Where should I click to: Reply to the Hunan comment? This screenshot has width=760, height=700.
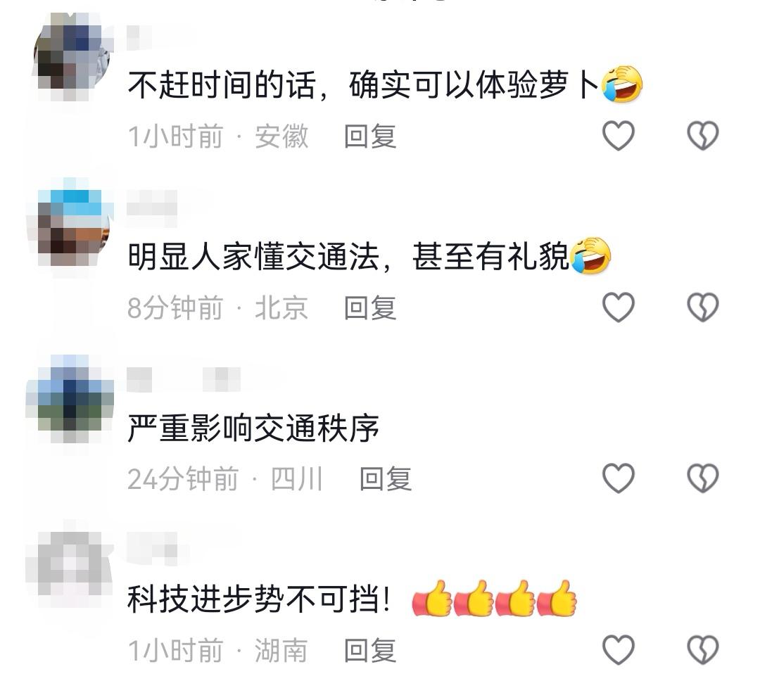[x=370, y=650]
